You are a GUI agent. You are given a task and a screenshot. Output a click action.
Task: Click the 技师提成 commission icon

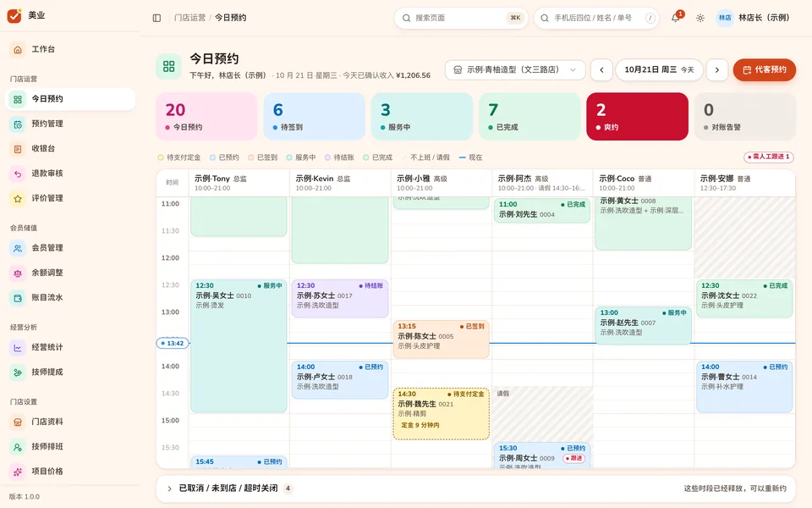coord(18,373)
